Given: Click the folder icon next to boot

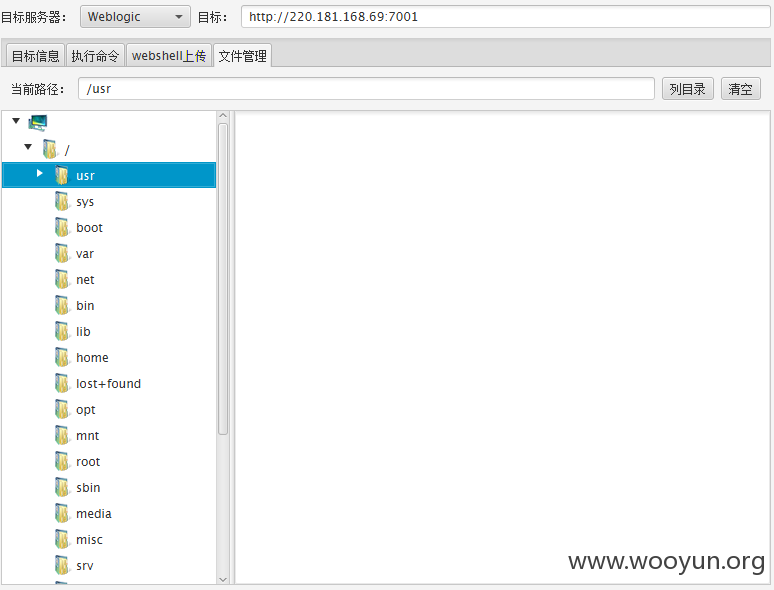Looking at the screenshot, I should [62, 227].
